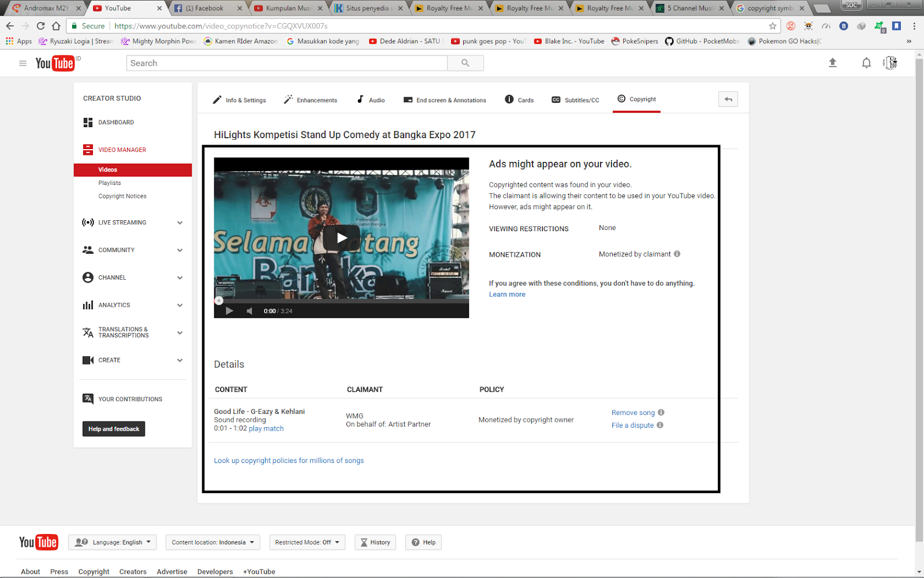Play the video using the center play button
924x578 pixels.
(341, 238)
